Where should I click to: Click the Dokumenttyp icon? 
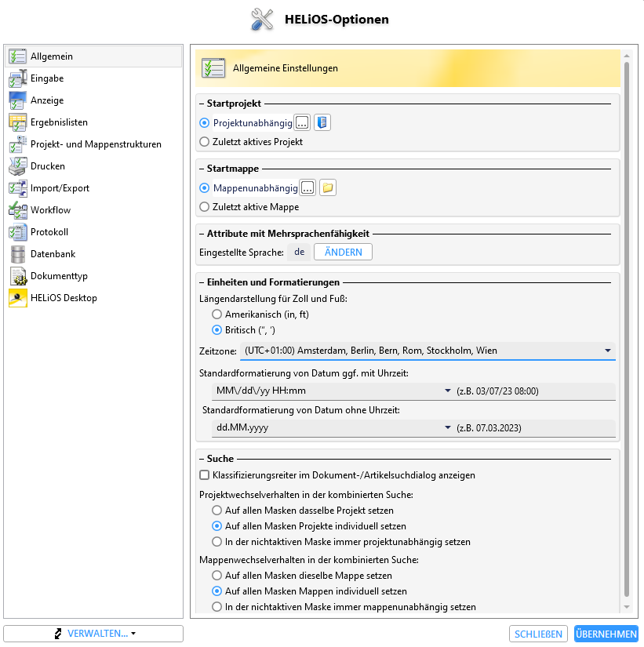pos(17,275)
